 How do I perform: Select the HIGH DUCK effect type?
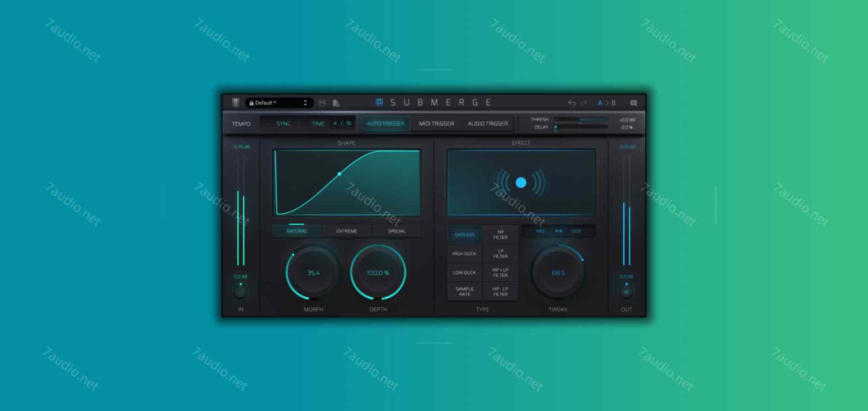(x=465, y=253)
